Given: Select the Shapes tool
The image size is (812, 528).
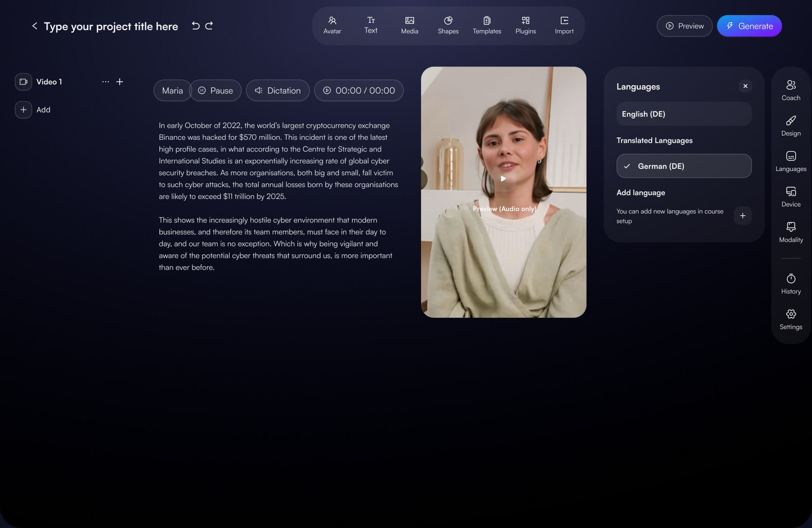Looking at the screenshot, I should pos(448,25).
